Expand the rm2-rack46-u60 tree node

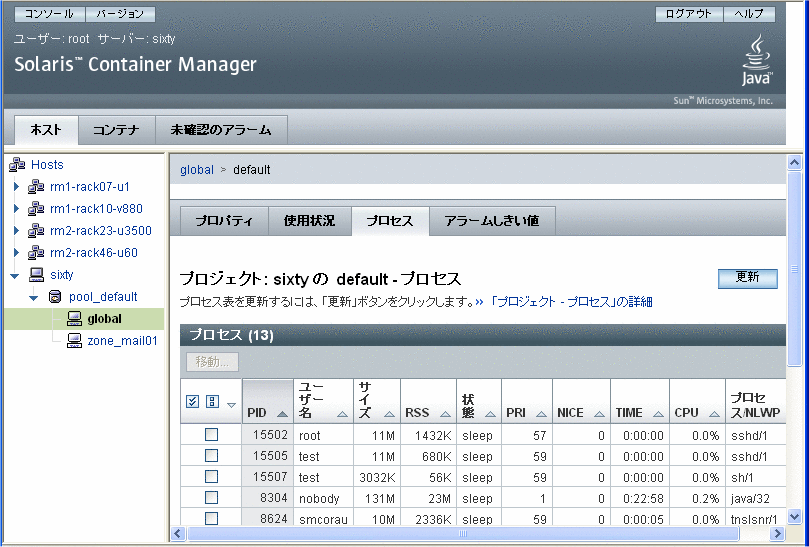pyautogui.click(x=16, y=252)
